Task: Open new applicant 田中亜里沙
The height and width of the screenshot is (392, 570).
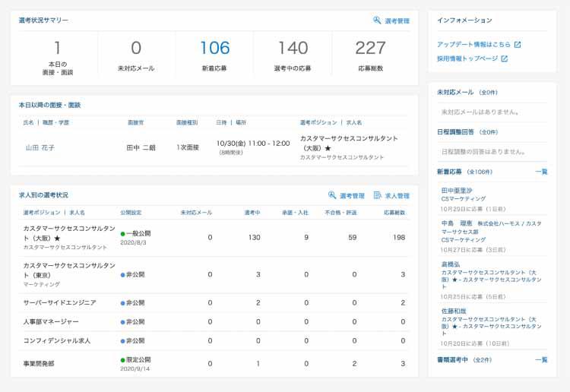Action: tap(457, 191)
